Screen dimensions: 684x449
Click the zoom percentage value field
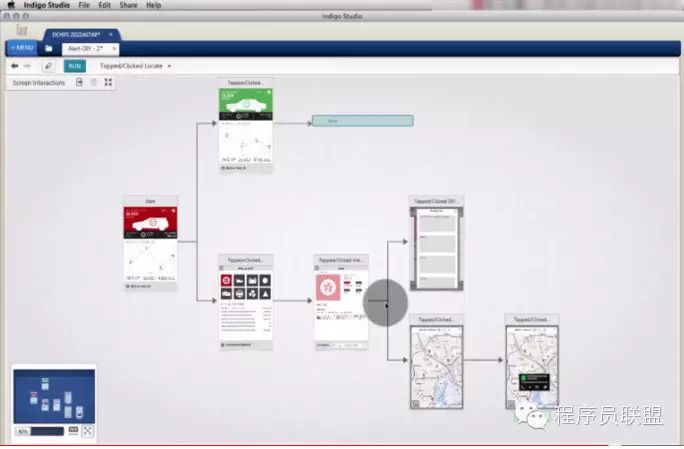click(23, 432)
